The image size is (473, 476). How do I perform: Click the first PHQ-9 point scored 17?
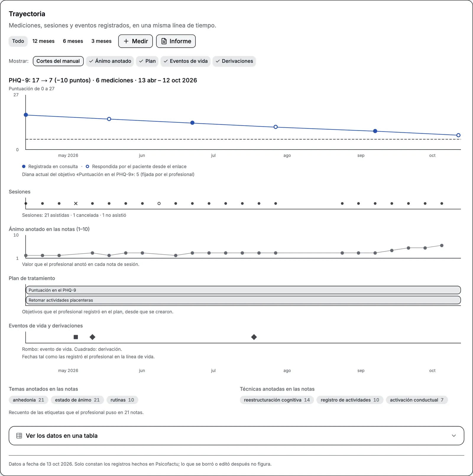pyautogui.click(x=26, y=115)
